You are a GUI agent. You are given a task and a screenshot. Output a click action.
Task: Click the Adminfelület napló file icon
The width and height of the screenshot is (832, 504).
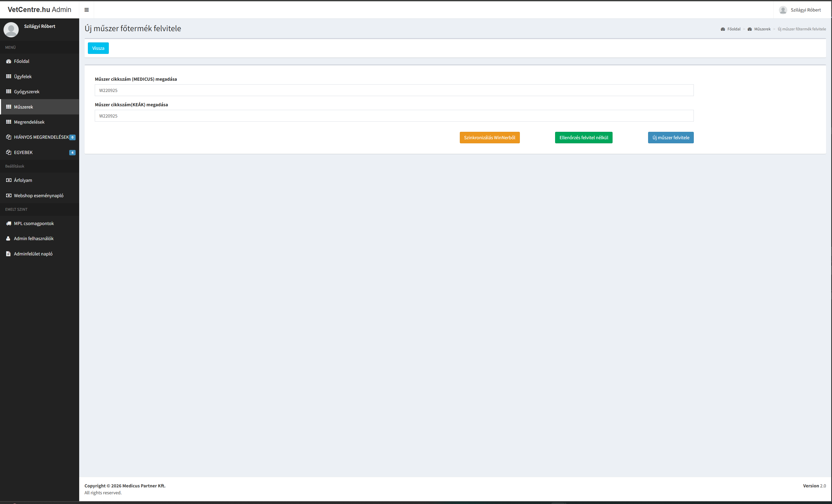tap(8, 254)
